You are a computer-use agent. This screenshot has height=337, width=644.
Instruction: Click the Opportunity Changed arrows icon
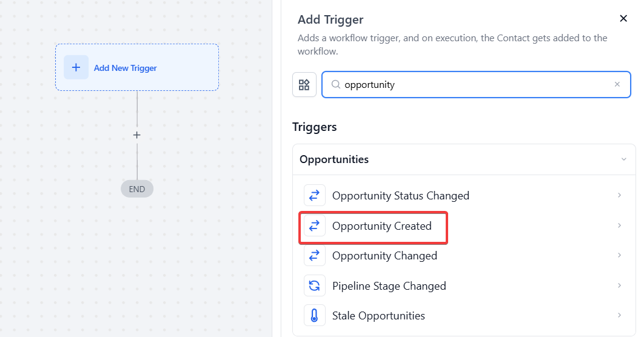(315, 255)
